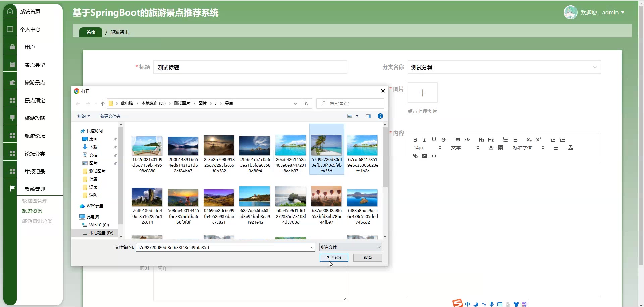Screen dimensions: 644x307
Task: Open 旅游景点 in the left sidebar
Action: 35,82
